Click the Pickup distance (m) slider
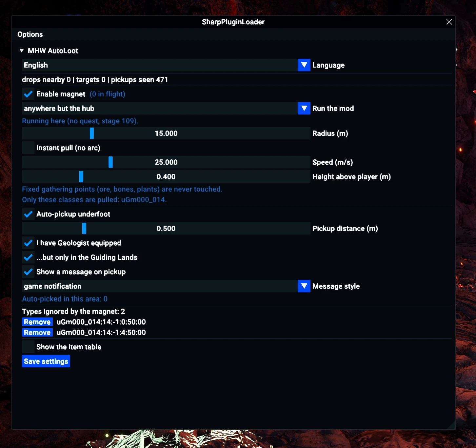 point(166,228)
